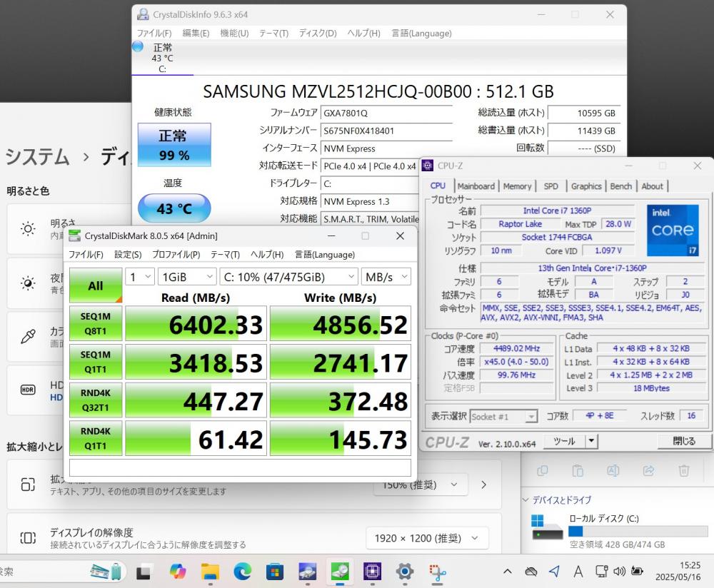Click the 43 °C temperature button
Image resolution: width=714 pixels, height=588 pixels.
[x=174, y=208]
